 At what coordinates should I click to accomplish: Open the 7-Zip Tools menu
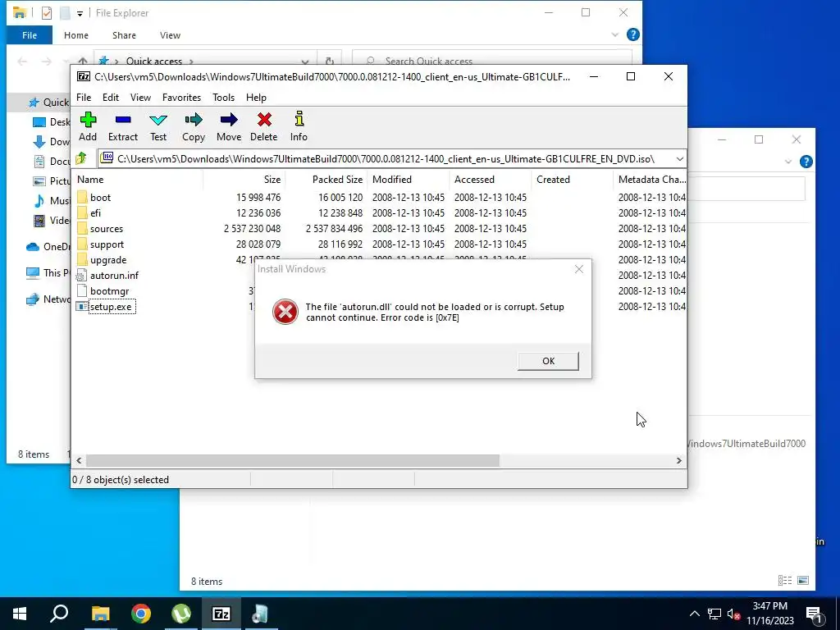(223, 98)
